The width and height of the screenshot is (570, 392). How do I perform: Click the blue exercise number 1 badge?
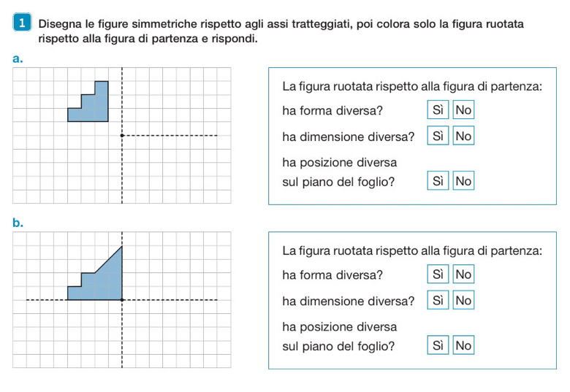(x=23, y=24)
